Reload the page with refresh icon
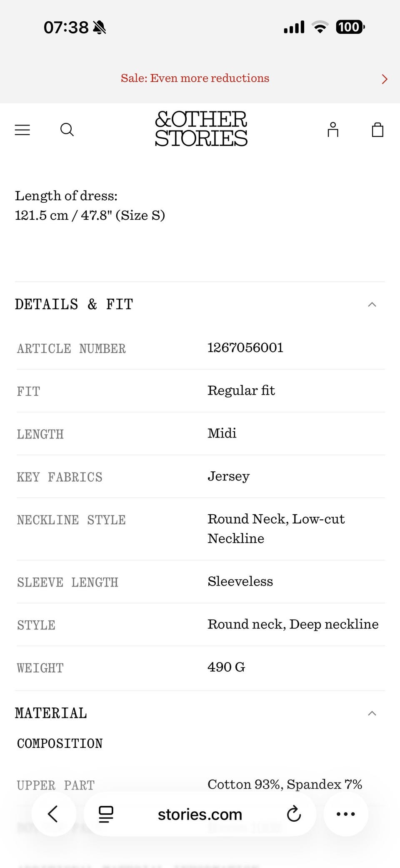The height and width of the screenshot is (868, 400). pos(294,814)
